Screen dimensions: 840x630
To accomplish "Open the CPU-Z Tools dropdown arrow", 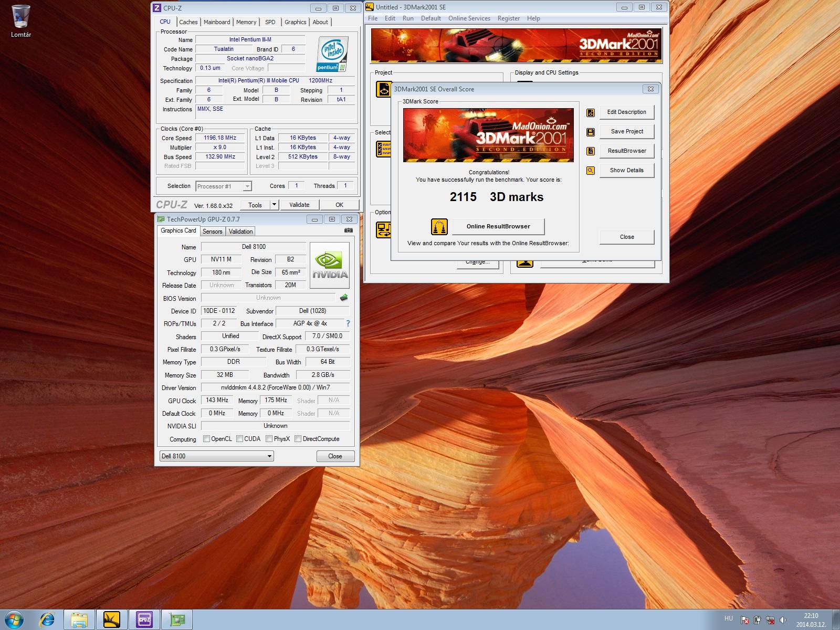I will pos(274,205).
